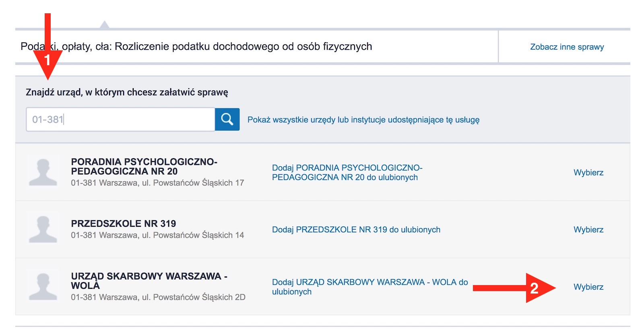Click the magnifying glass search button
The height and width of the screenshot is (335, 644).
pos(227,119)
